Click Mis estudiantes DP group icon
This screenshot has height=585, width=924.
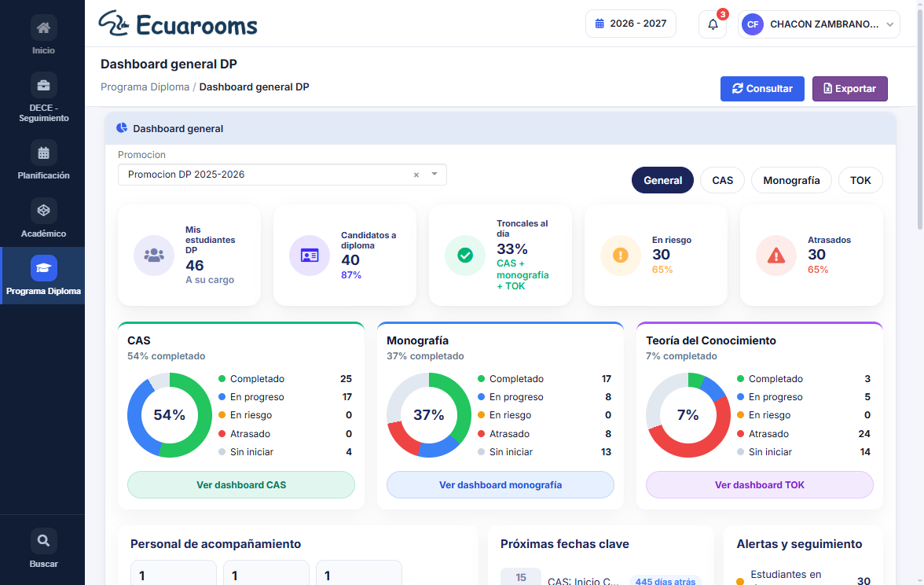[154, 256]
